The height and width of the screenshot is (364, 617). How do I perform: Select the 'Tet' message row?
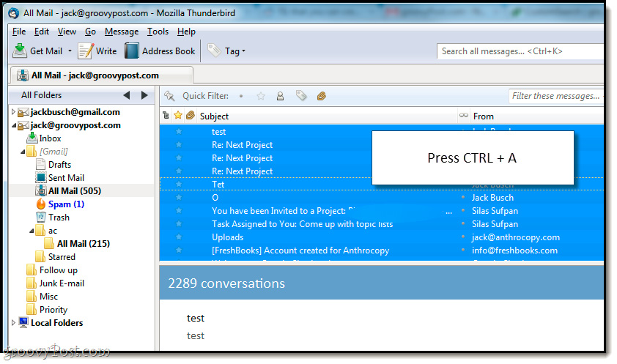tap(381, 185)
